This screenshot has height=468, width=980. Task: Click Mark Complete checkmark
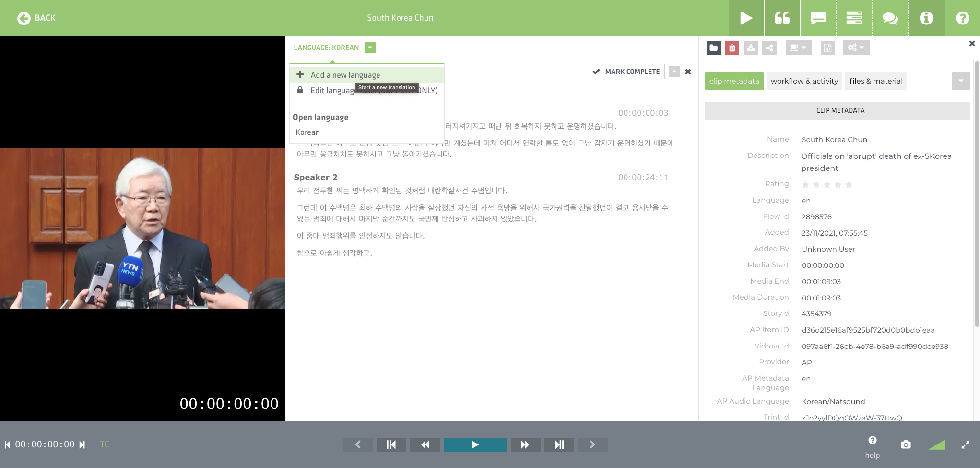pos(626,72)
